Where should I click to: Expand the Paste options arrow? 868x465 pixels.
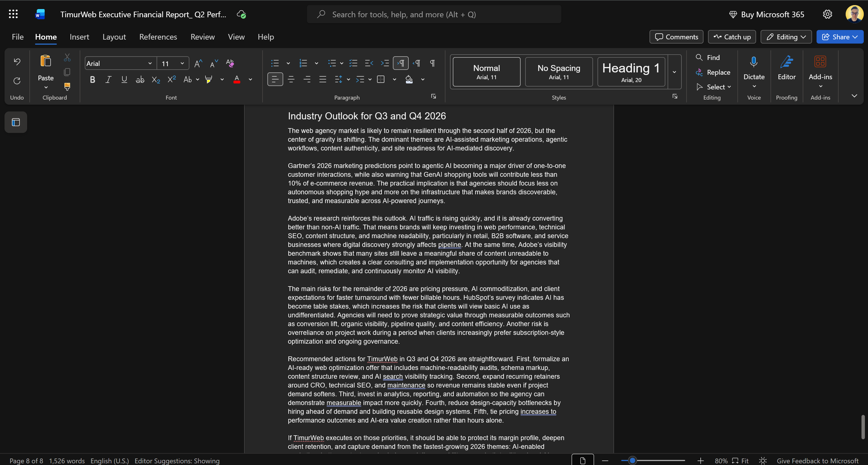tap(46, 88)
